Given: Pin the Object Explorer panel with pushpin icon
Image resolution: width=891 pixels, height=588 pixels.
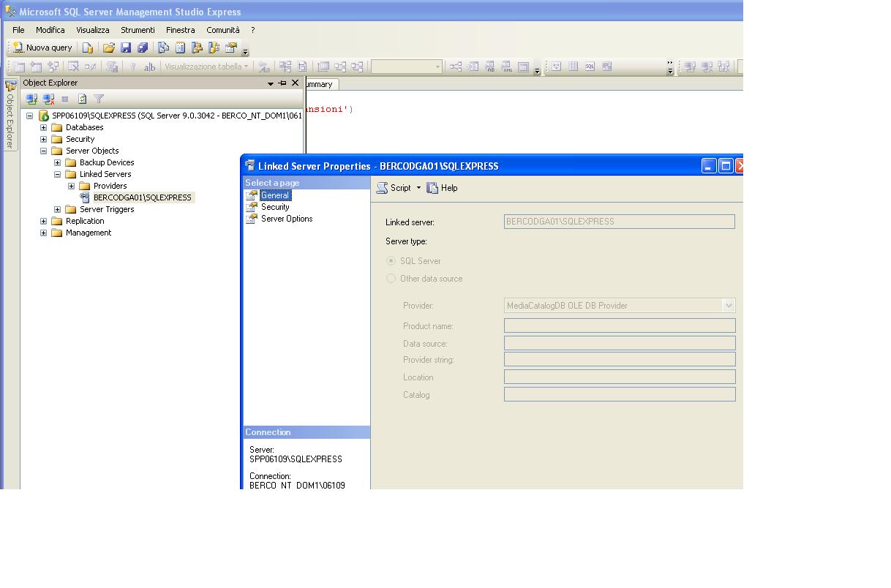Looking at the screenshot, I should pos(282,83).
